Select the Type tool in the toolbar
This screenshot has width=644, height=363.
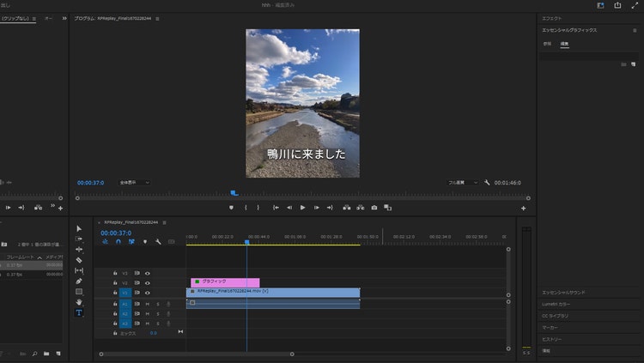[x=79, y=313]
